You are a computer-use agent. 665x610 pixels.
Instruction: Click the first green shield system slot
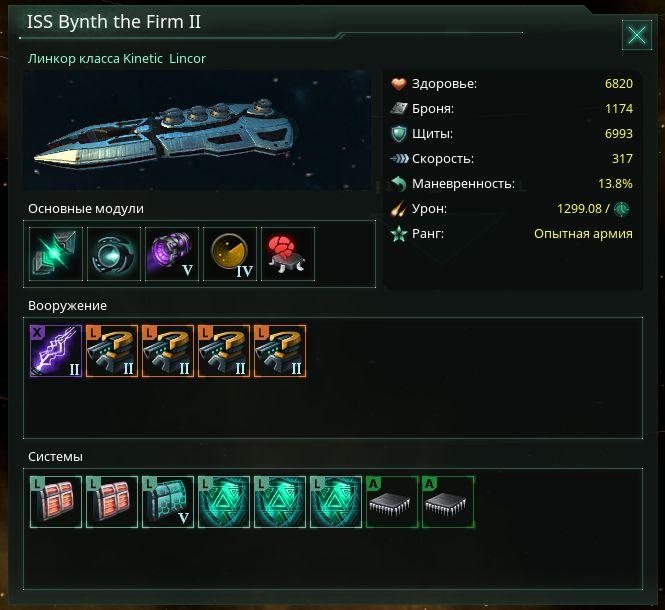[224, 501]
